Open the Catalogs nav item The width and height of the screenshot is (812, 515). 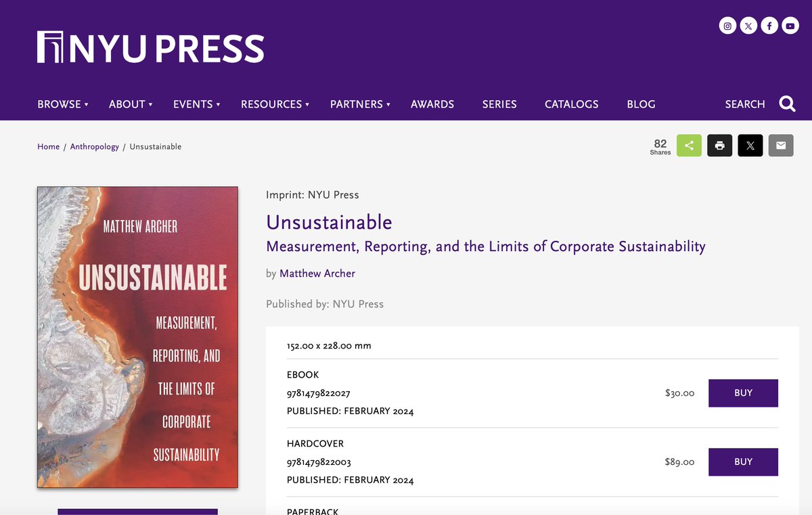tap(572, 104)
